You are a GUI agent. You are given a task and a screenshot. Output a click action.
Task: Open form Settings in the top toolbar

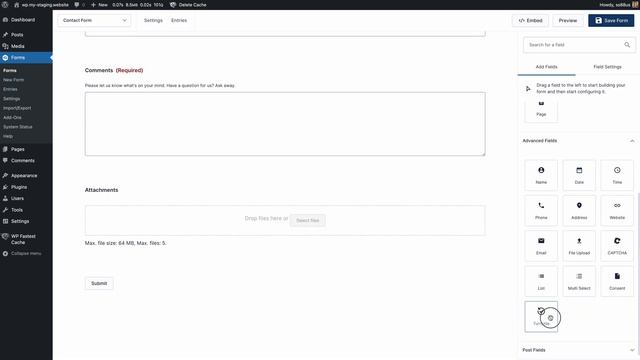click(x=153, y=20)
